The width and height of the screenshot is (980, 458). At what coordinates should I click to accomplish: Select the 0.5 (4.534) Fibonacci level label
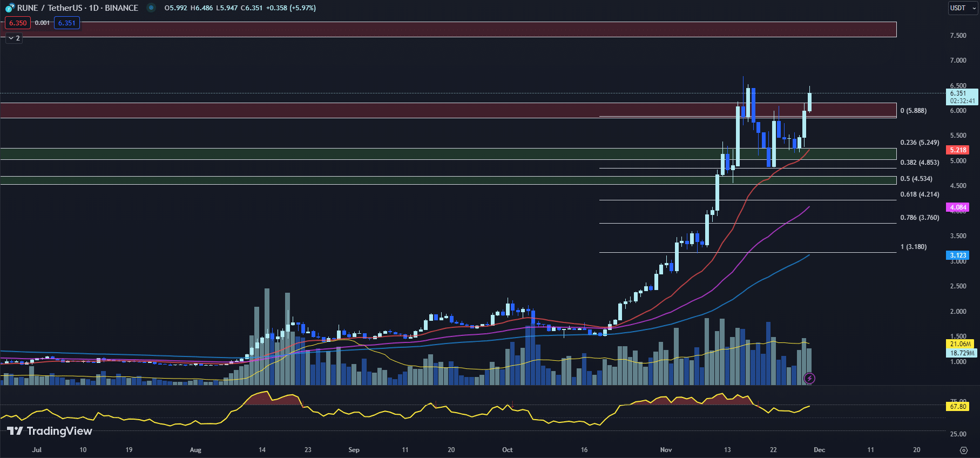(x=916, y=179)
